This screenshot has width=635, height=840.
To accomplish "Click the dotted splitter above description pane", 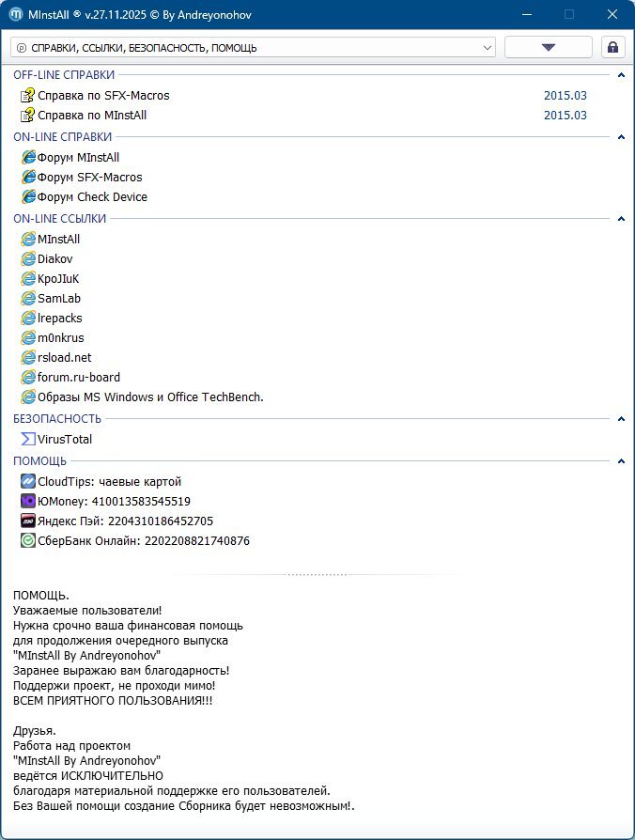I will click(317, 574).
